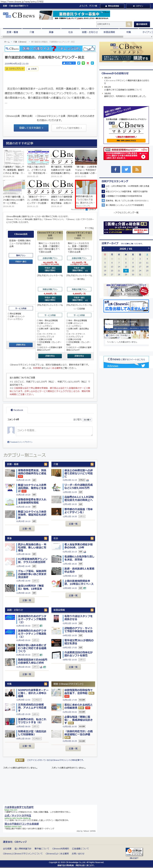Open 薬事 category 記事一覧 button
The image size is (153, 868).
pyautogui.click(x=27, y=600)
